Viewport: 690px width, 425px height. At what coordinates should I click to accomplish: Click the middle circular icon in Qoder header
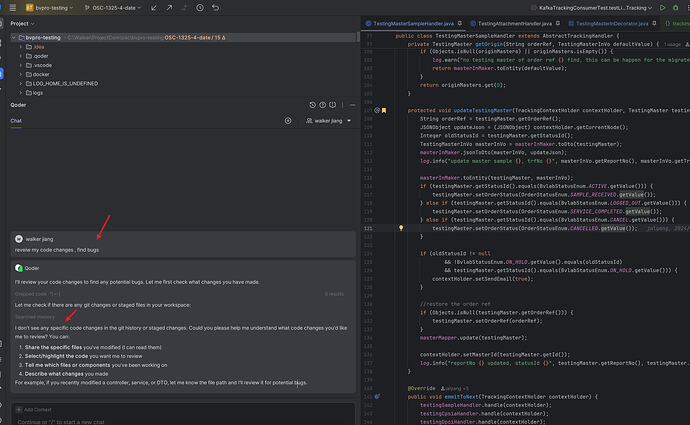coord(323,105)
